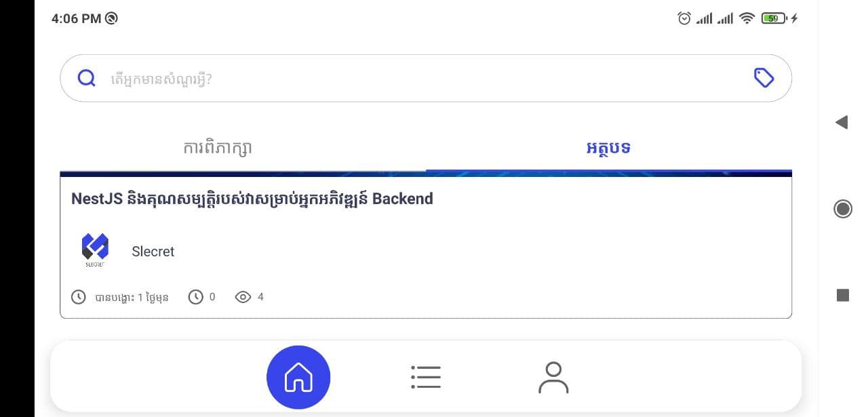Screen dimensions: 868x417
Task: Tap the published time clock icon
Action: pyautogui.click(x=79, y=297)
